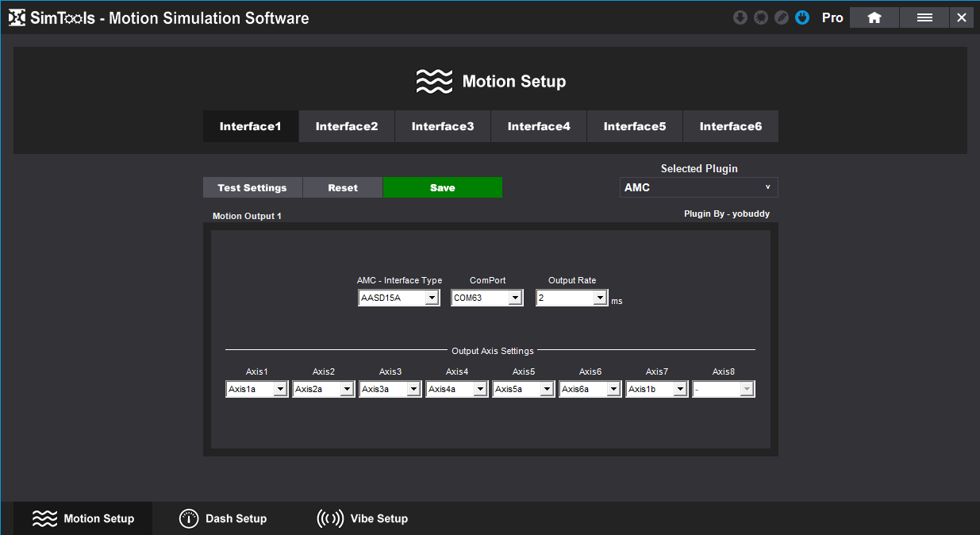Viewport: 980px width, 535px height.
Task: Open the Axis3 dropdown showing Axis3a
Action: pos(390,389)
